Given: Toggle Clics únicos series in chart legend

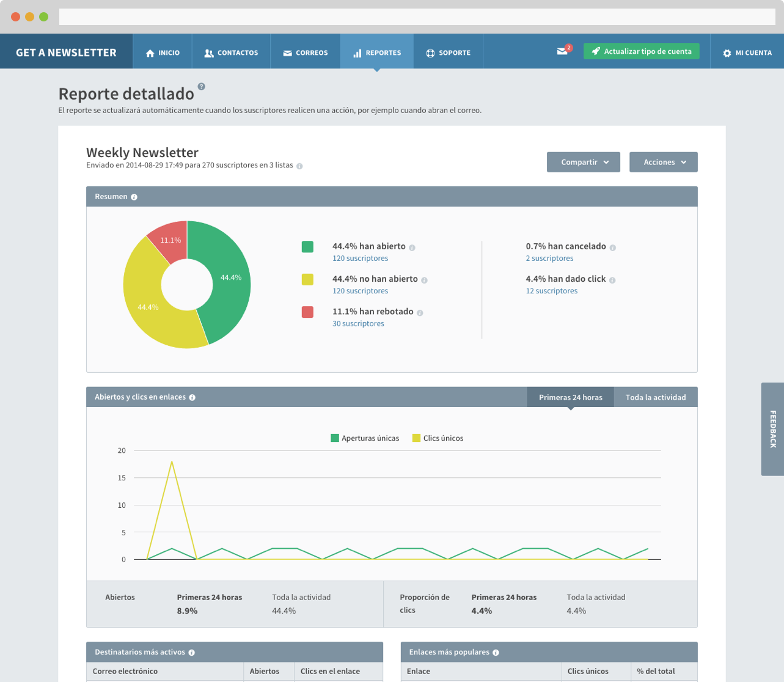Looking at the screenshot, I should [x=438, y=438].
